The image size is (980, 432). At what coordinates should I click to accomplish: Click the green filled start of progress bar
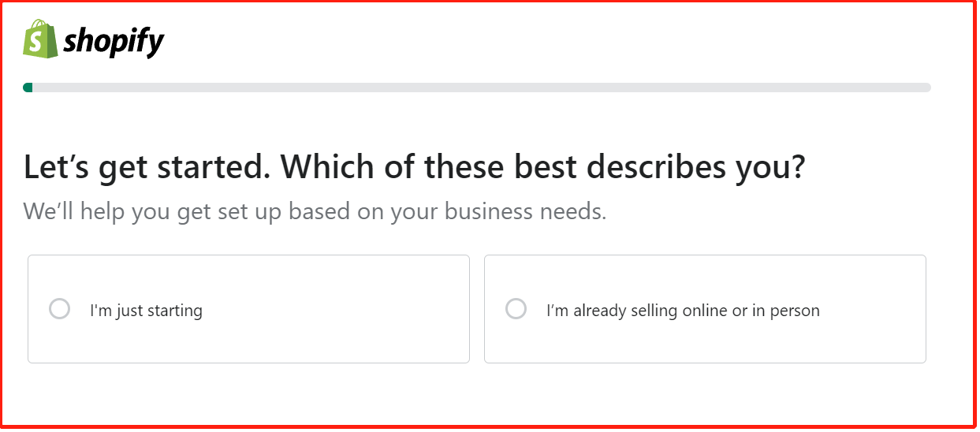tap(28, 88)
